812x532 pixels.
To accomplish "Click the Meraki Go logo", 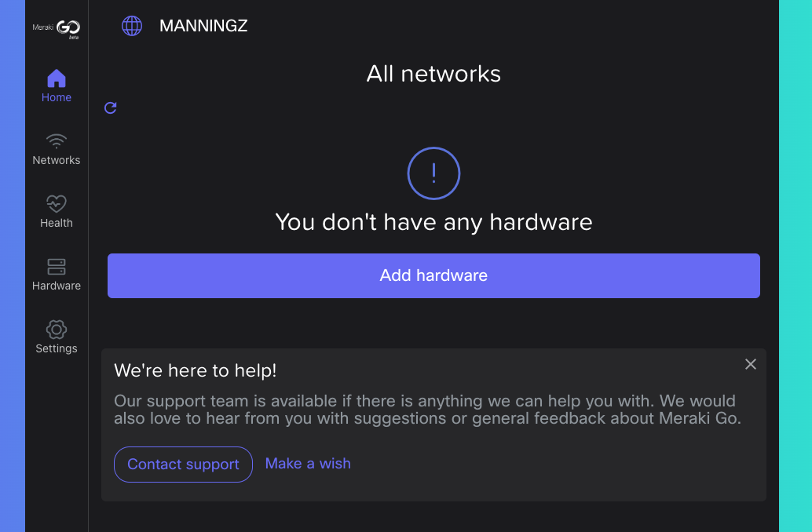I will point(57,29).
